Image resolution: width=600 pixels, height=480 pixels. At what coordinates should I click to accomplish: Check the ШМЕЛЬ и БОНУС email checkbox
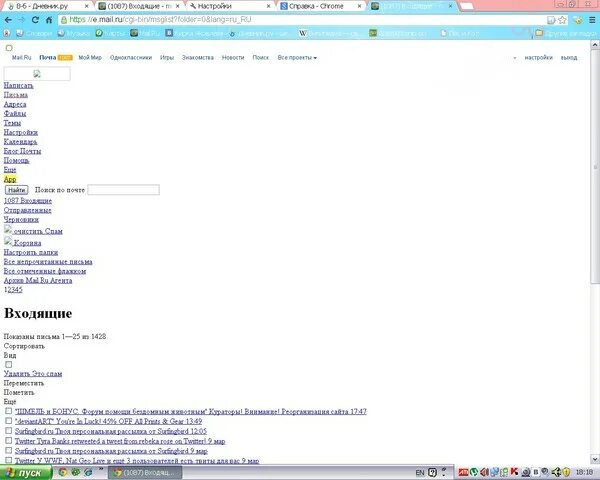pos(8,411)
